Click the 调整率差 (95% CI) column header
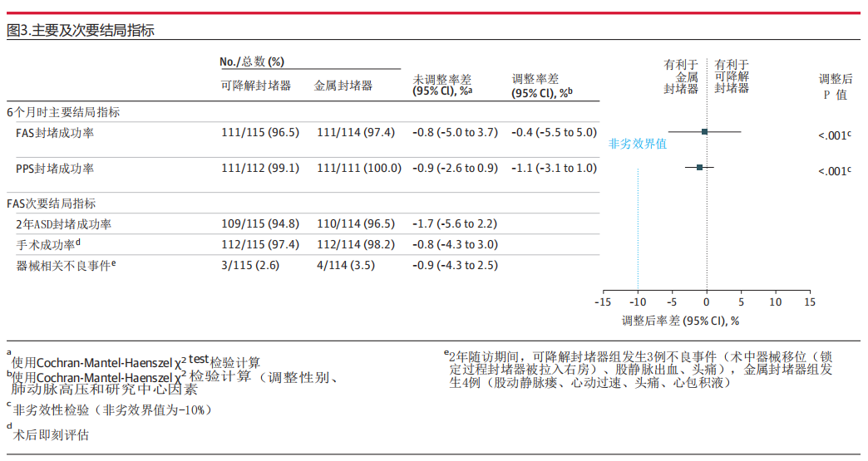This screenshot has height=461, width=868. 542,86
